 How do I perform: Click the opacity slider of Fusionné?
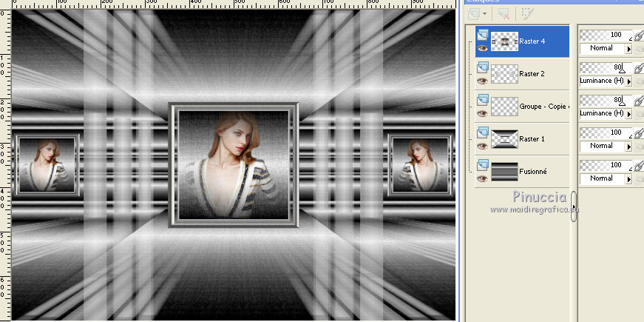coord(606,165)
